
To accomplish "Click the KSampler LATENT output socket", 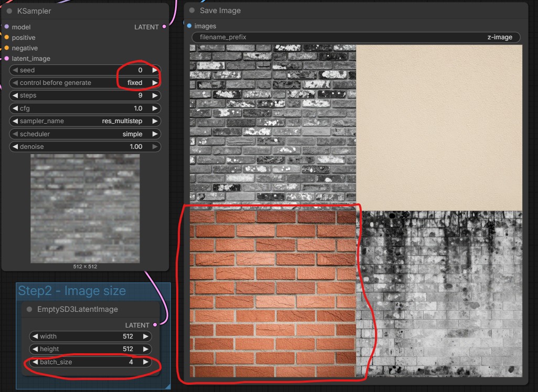I will (164, 27).
